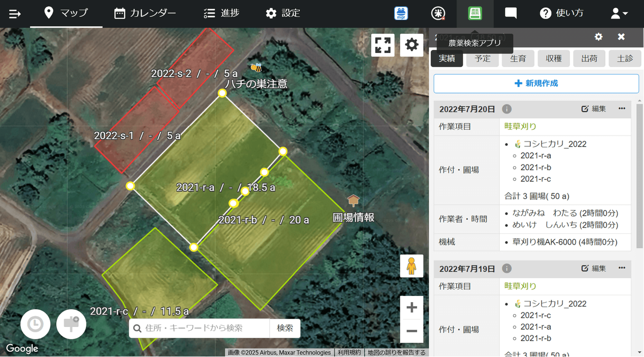Click the field info house marker
The width and height of the screenshot is (644, 357).
coord(353,200)
